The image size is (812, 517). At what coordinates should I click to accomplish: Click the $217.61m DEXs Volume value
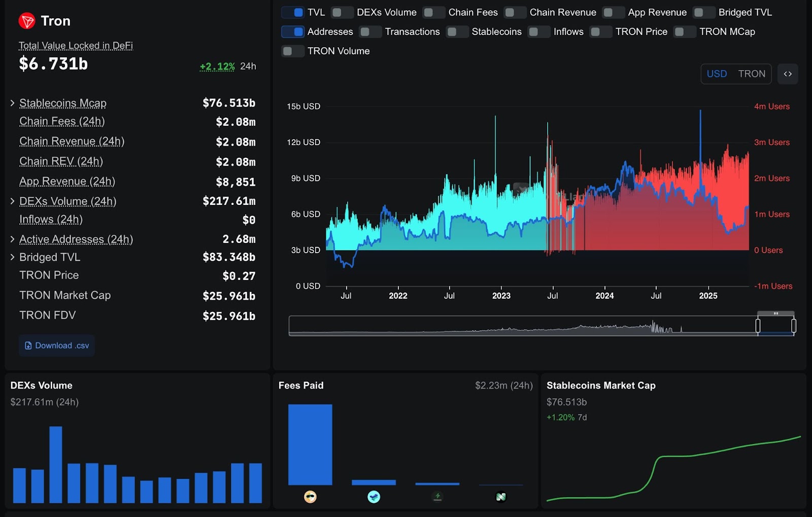[x=229, y=201]
